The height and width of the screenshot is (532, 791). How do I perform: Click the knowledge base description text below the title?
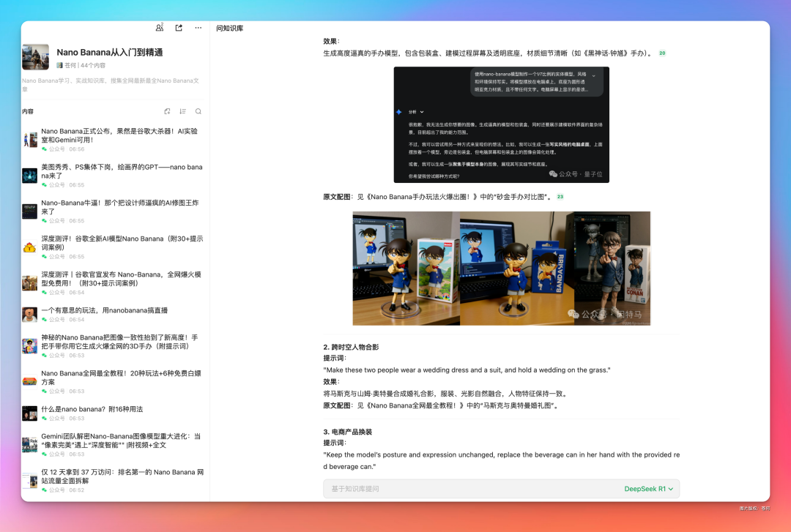(x=111, y=85)
